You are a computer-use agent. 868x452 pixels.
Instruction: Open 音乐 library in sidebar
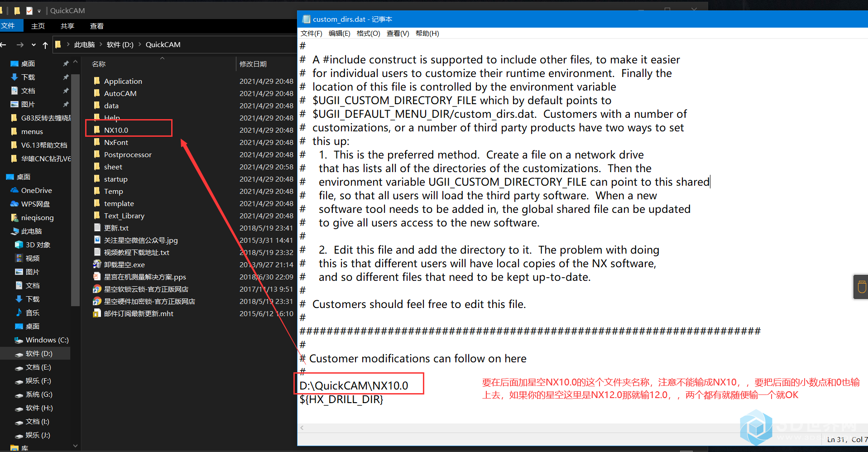(32, 313)
